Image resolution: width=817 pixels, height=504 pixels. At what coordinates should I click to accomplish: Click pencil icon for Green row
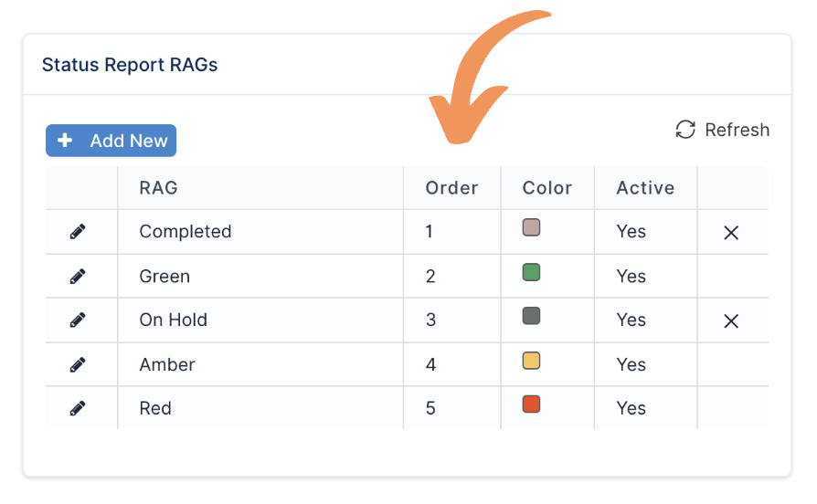[78, 277]
